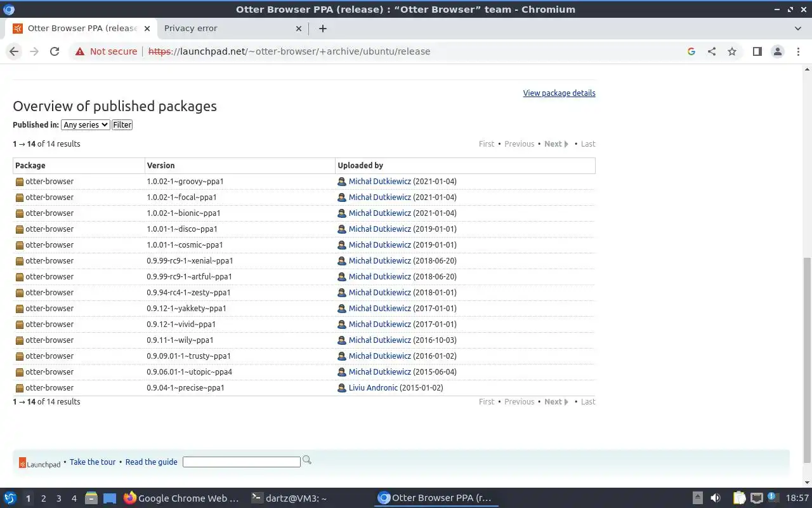Expand the precise otter-browser package row
This screenshot has width=812, height=508.
point(304,387)
